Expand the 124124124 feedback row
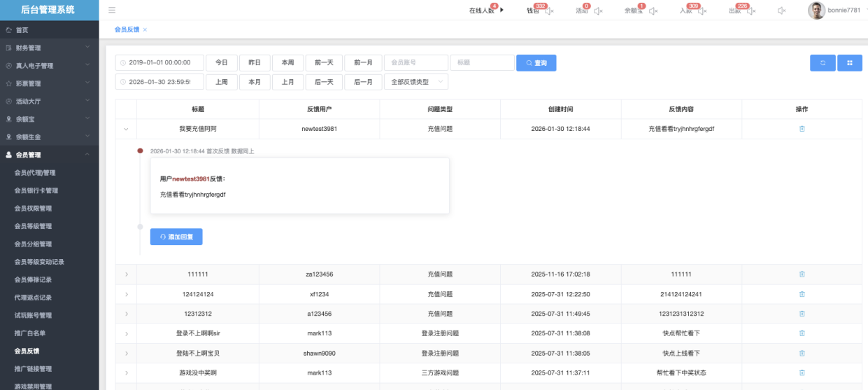This screenshot has height=390, width=868. [x=126, y=294]
